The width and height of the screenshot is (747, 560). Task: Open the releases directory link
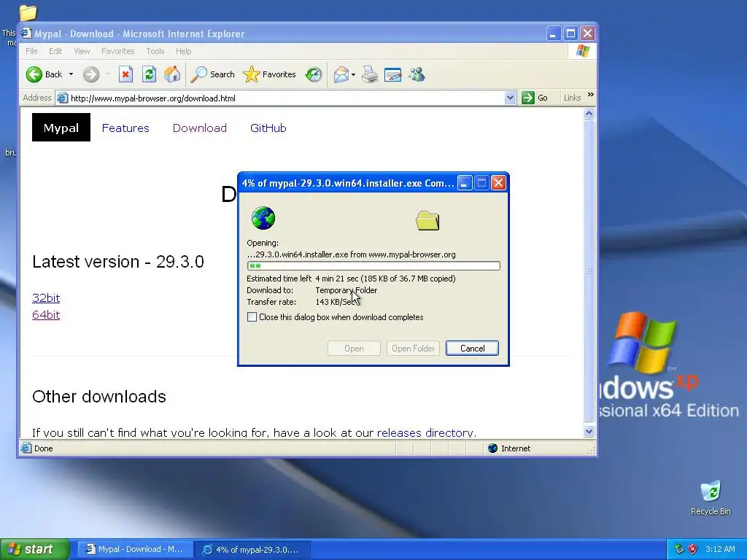425,432
